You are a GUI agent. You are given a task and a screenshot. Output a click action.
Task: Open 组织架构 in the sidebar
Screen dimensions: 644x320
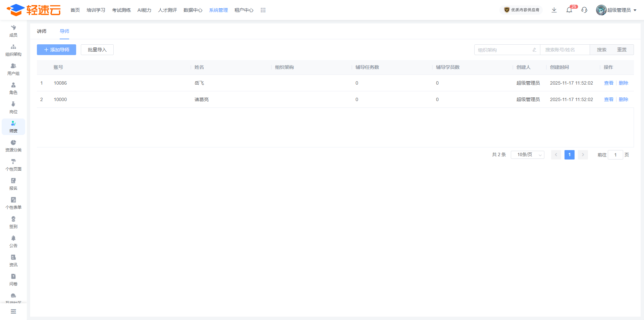coord(13,50)
